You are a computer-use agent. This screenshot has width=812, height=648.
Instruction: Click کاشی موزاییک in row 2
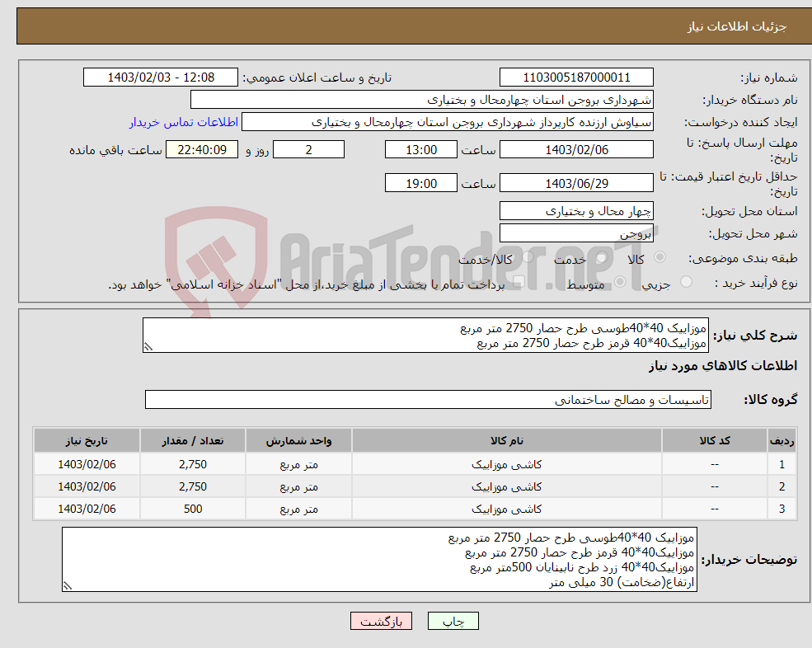(506, 487)
